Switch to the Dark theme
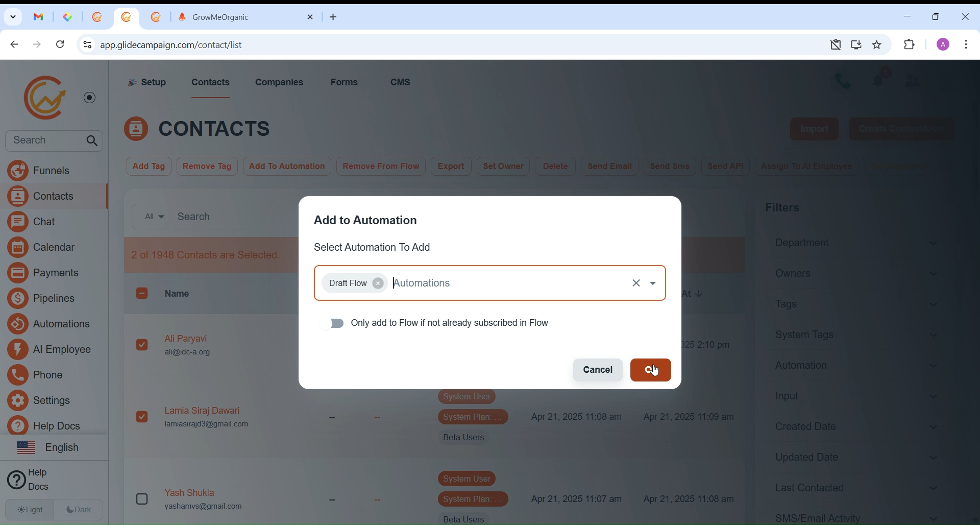 click(80, 510)
